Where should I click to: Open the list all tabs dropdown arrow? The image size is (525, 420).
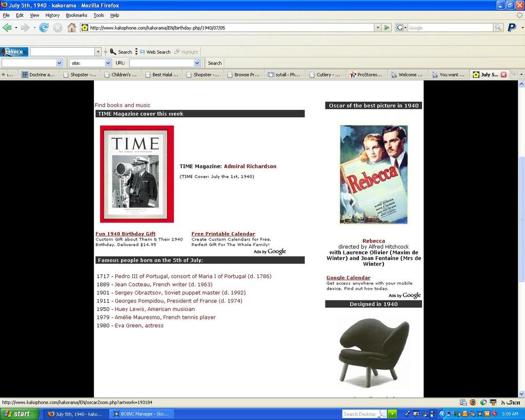click(x=521, y=75)
